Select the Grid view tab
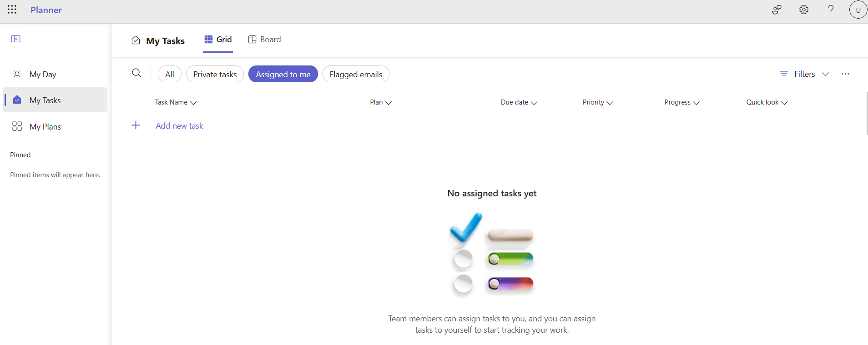The height and width of the screenshot is (345, 868). click(x=218, y=40)
